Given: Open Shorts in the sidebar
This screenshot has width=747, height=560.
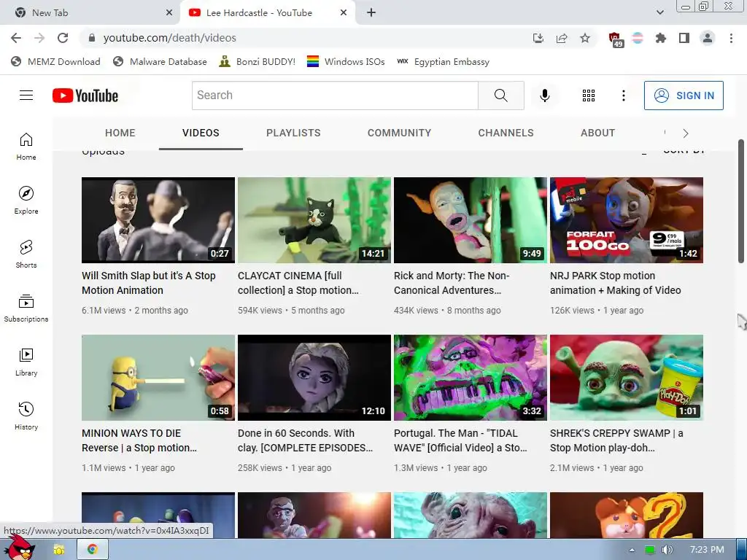Looking at the screenshot, I should point(26,254).
